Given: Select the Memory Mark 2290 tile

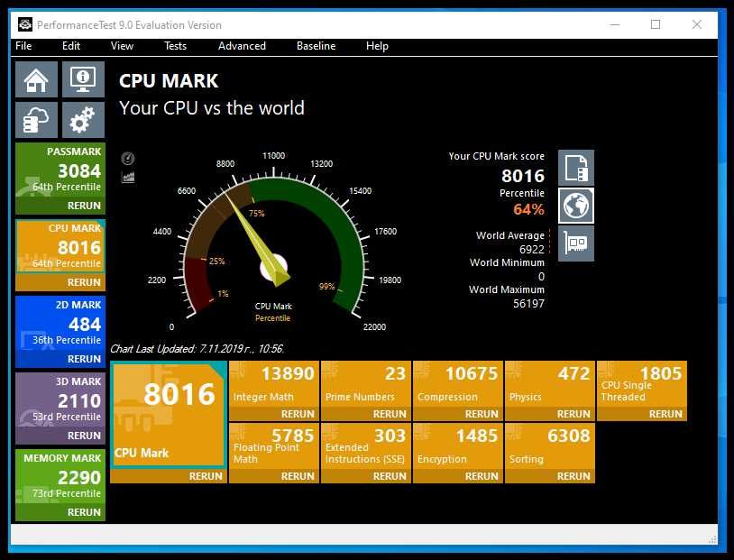Looking at the screenshot, I should click(x=60, y=477).
